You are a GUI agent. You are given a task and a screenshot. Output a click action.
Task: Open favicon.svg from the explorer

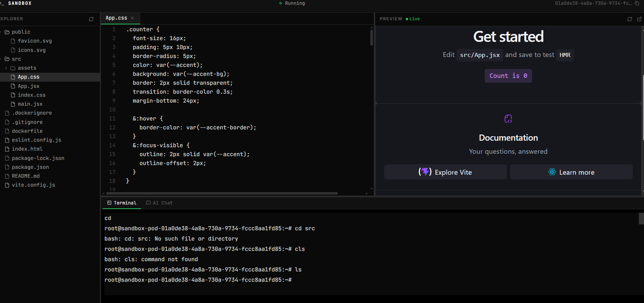point(35,41)
